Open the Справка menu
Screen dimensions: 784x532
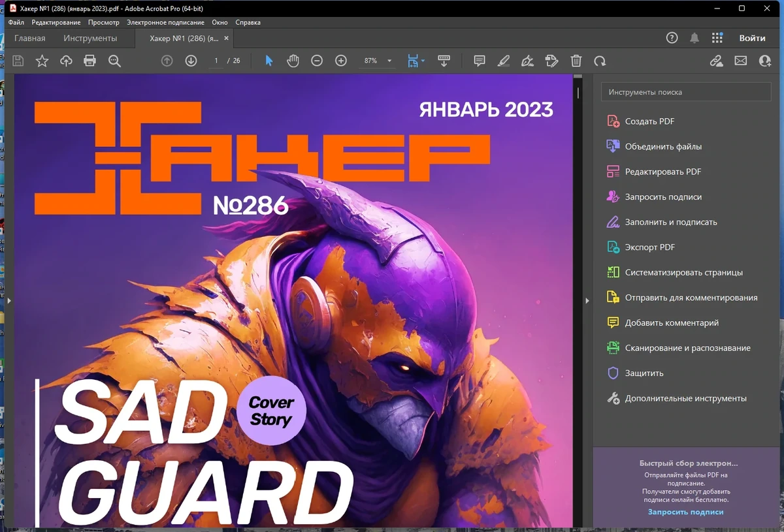pos(248,22)
